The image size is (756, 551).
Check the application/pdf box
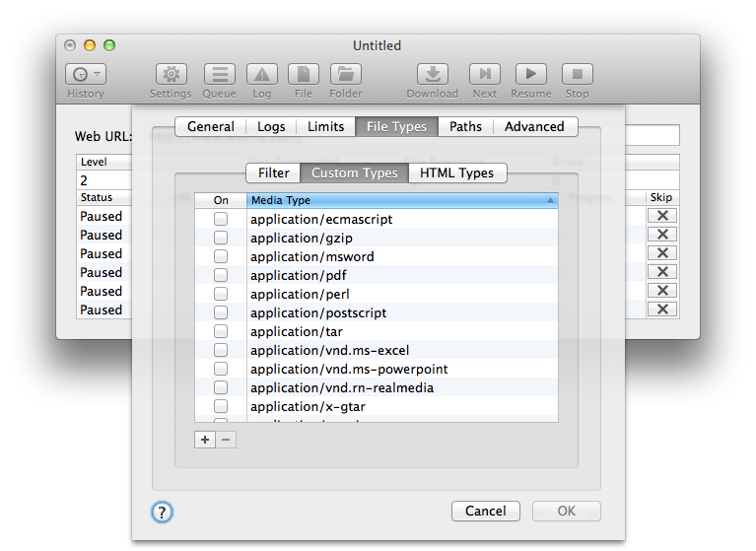pyautogui.click(x=221, y=275)
